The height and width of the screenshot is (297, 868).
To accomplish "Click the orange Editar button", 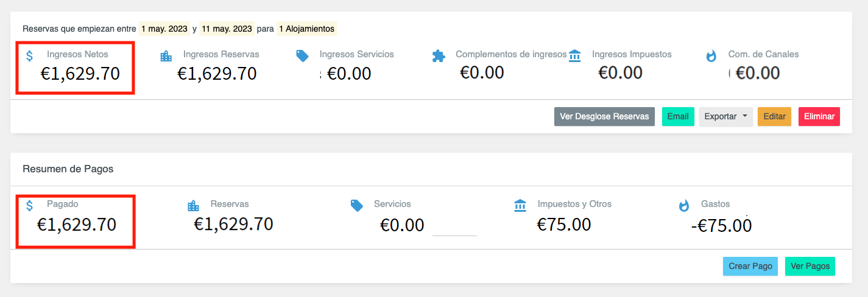I will 774,116.
